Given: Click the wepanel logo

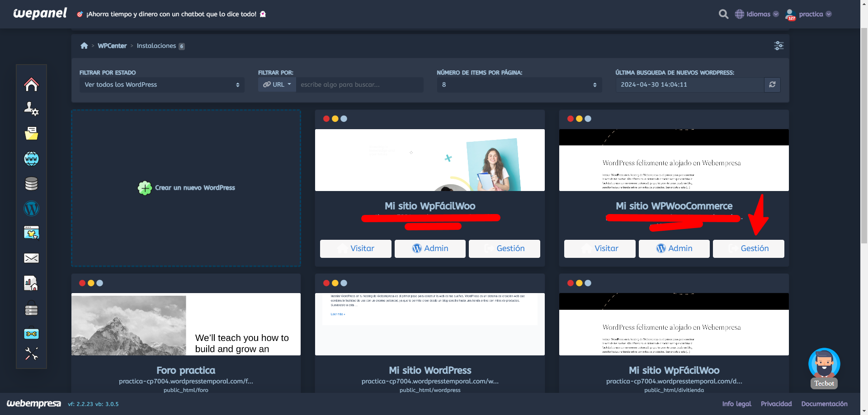Looking at the screenshot, I should (40, 14).
